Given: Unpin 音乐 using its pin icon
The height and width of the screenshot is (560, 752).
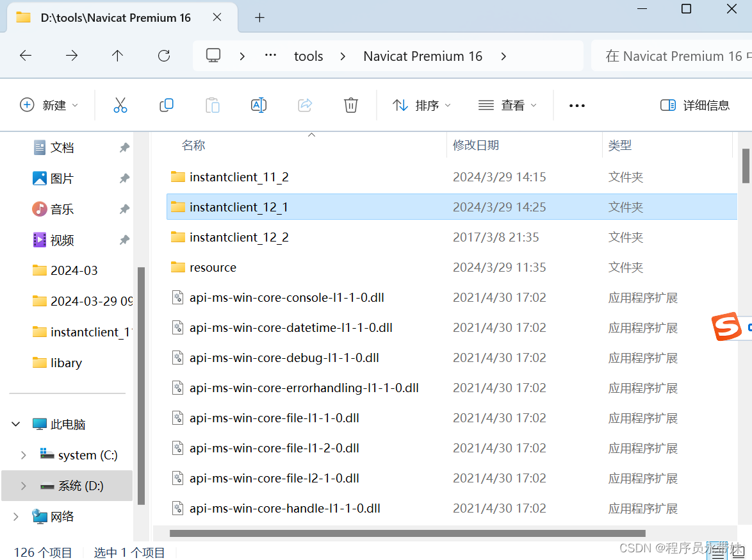Looking at the screenshot, I should [124, 210].
